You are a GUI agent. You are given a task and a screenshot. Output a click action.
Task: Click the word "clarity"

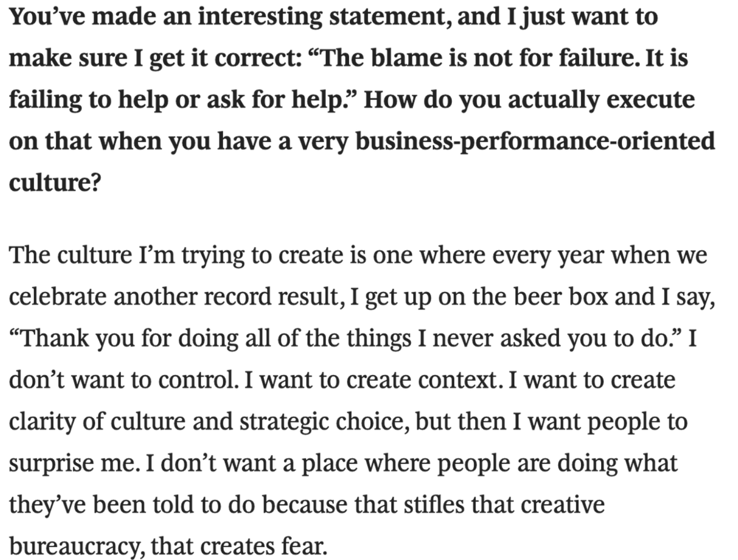click(x=43, y=423)
